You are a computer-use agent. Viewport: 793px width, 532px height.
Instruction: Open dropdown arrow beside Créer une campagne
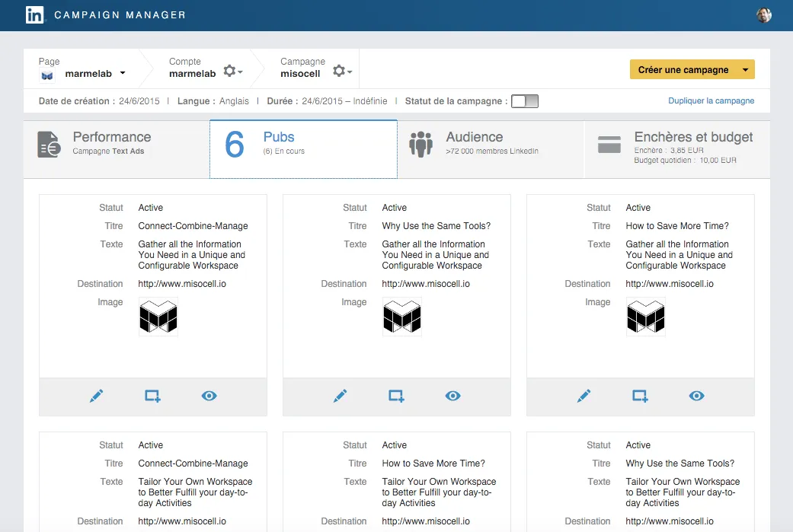click(x=745, y=70)
